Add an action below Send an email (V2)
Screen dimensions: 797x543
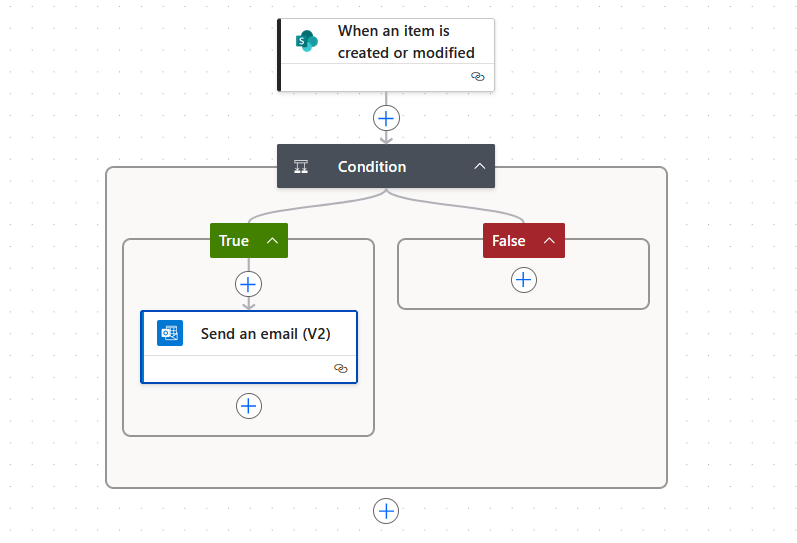pos(249,406)
